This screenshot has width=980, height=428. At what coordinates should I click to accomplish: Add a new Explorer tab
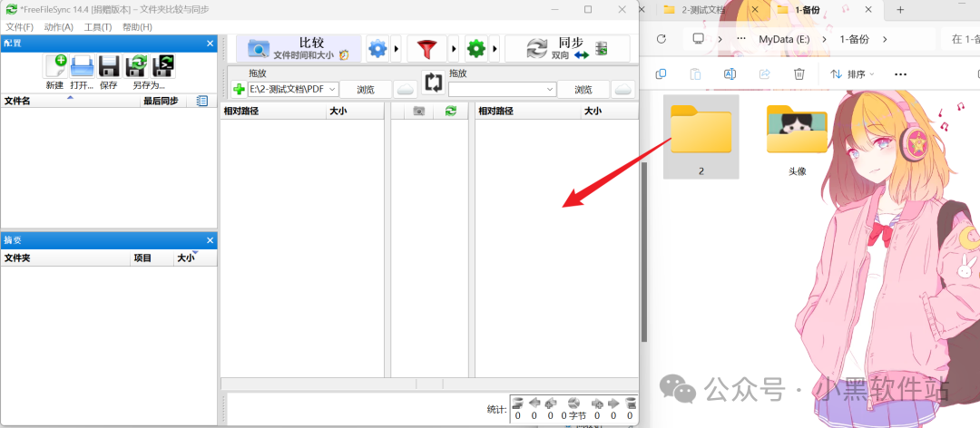900,9
